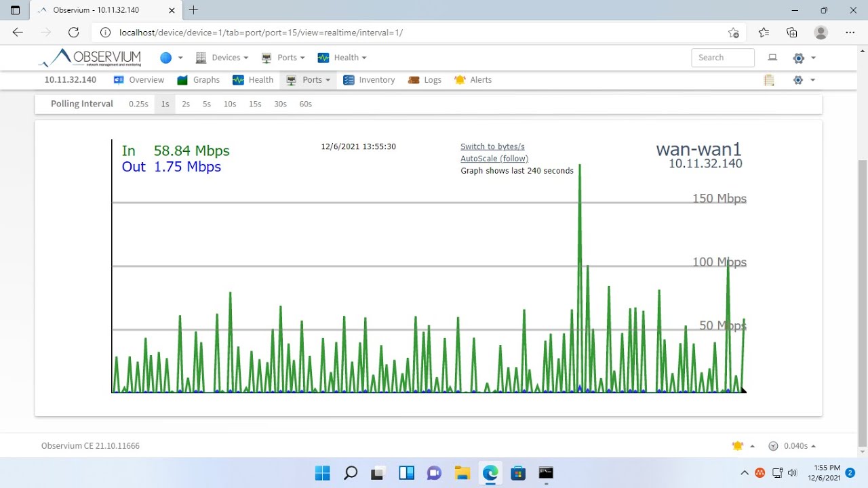The height and width of the screenshot is (488, 868).
Task: Open the Alerts device tab
Action: coord(473,80)
